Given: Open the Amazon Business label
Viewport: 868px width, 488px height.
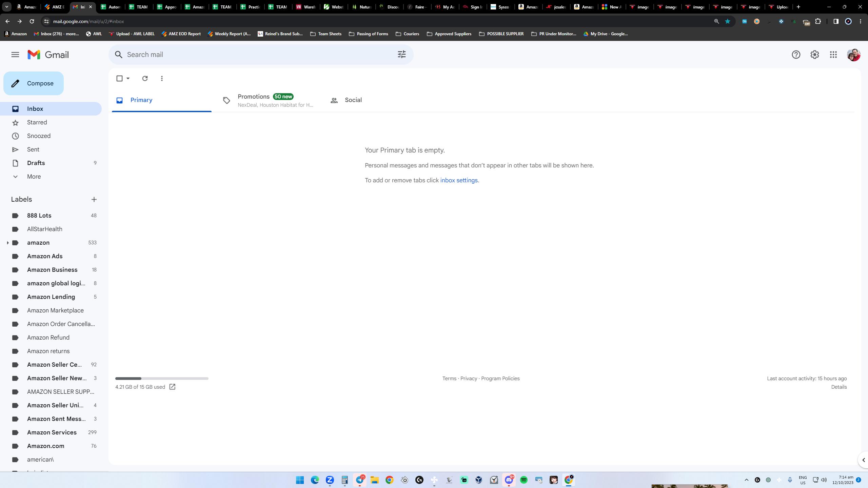Looking at the screenshot, I should pyautogui.click(x=51, y=270).
